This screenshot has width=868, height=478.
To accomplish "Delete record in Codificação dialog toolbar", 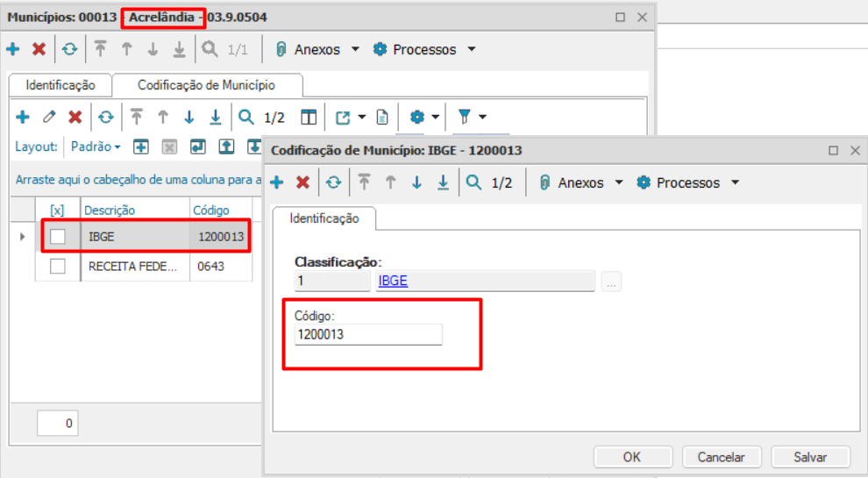I will (302, 182).
